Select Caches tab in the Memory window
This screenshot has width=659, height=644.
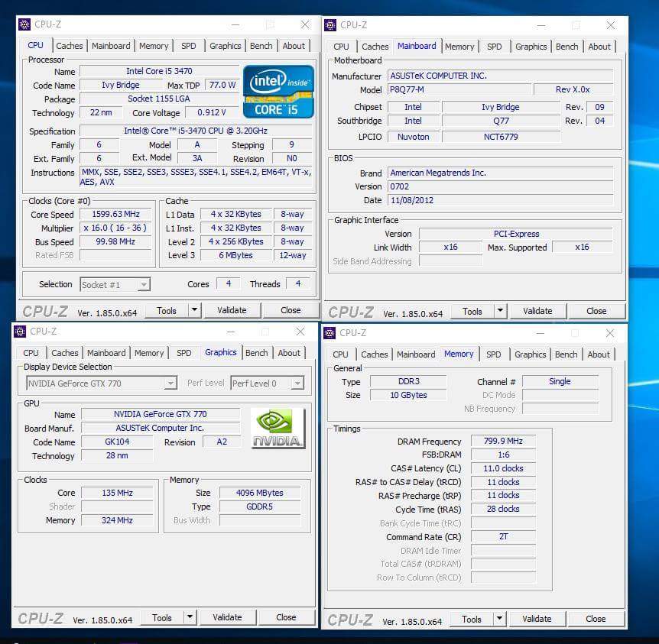[x=375, y=354]
